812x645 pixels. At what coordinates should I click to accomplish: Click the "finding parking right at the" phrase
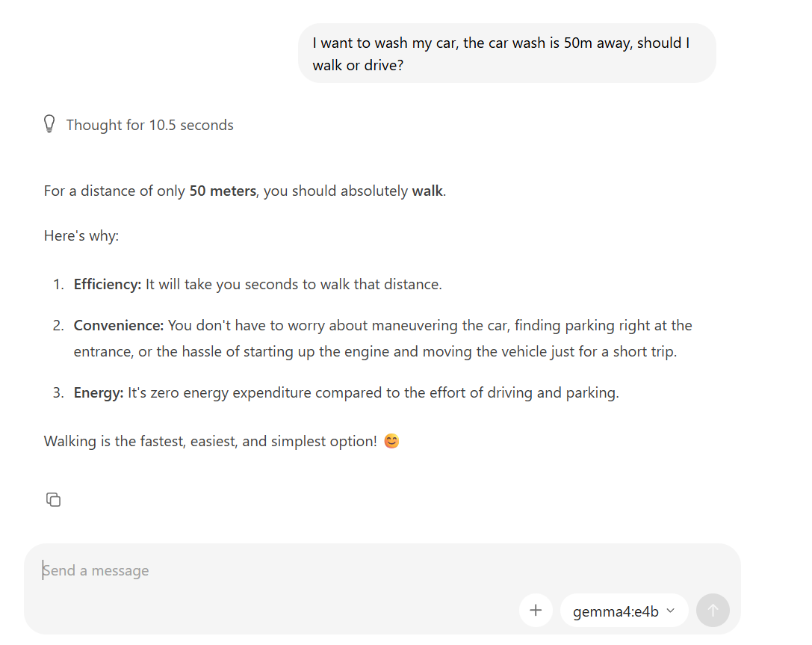point(603,325)
